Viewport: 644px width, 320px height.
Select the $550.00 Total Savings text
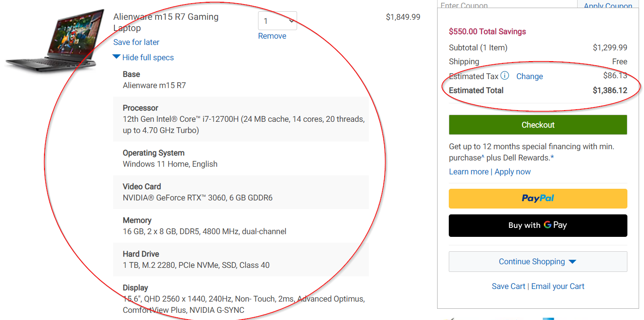[487, 31]
